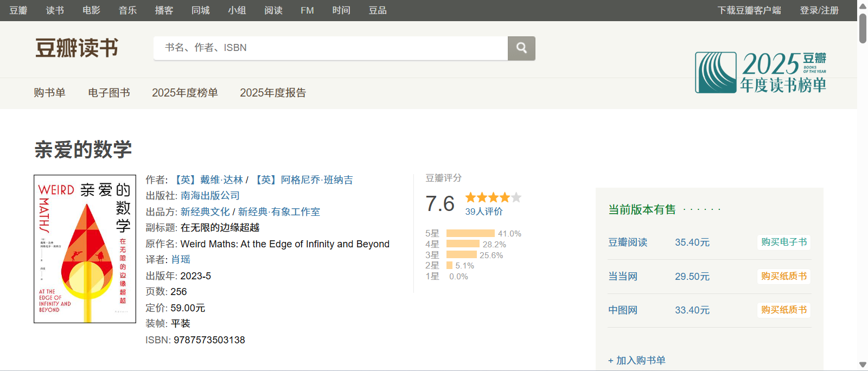This screenshot has height=371, width=868.
Task: Open the 当当网 seller link
Action: click(623, 277)
